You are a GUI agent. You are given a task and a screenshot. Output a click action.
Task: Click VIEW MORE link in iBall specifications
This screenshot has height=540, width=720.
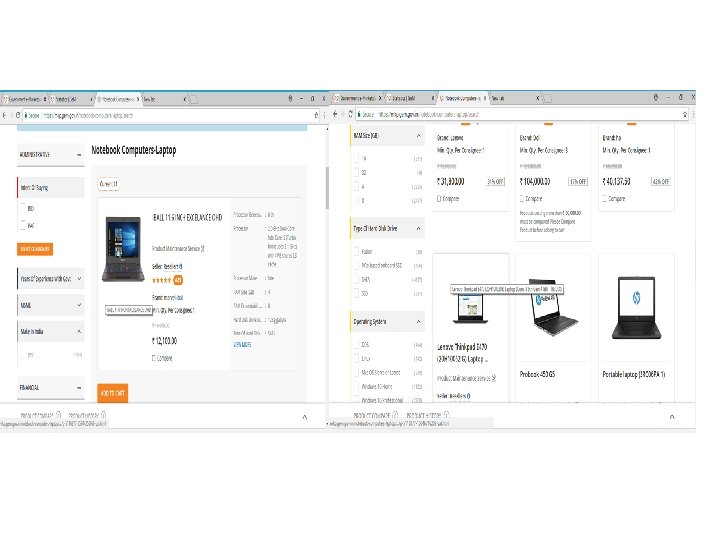tap(242, 344)
